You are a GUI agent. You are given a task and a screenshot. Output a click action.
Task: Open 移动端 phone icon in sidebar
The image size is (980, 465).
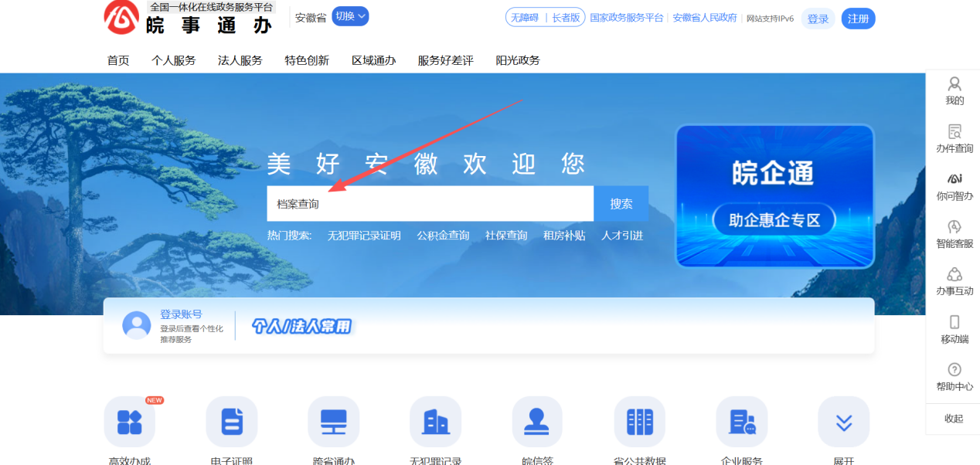click(x=954, y=322)
